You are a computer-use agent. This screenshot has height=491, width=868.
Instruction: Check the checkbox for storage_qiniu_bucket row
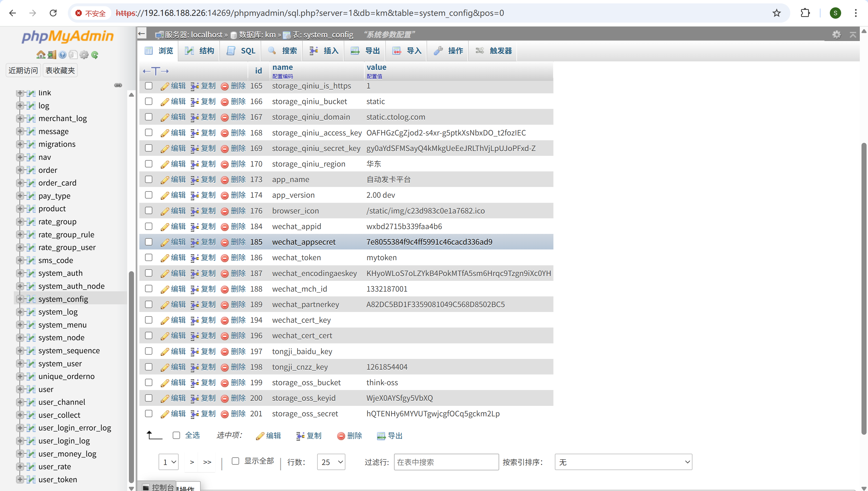point(149,101)
